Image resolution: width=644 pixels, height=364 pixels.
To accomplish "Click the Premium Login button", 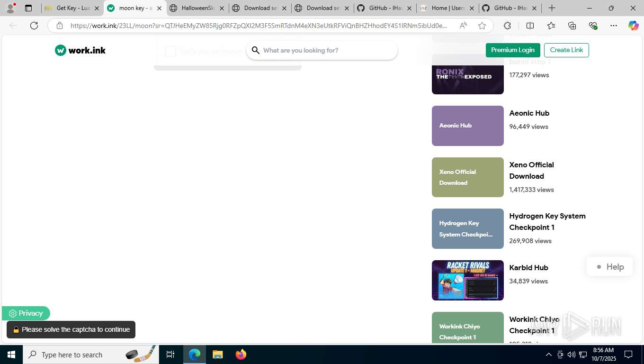I will (x=513, y=50).
